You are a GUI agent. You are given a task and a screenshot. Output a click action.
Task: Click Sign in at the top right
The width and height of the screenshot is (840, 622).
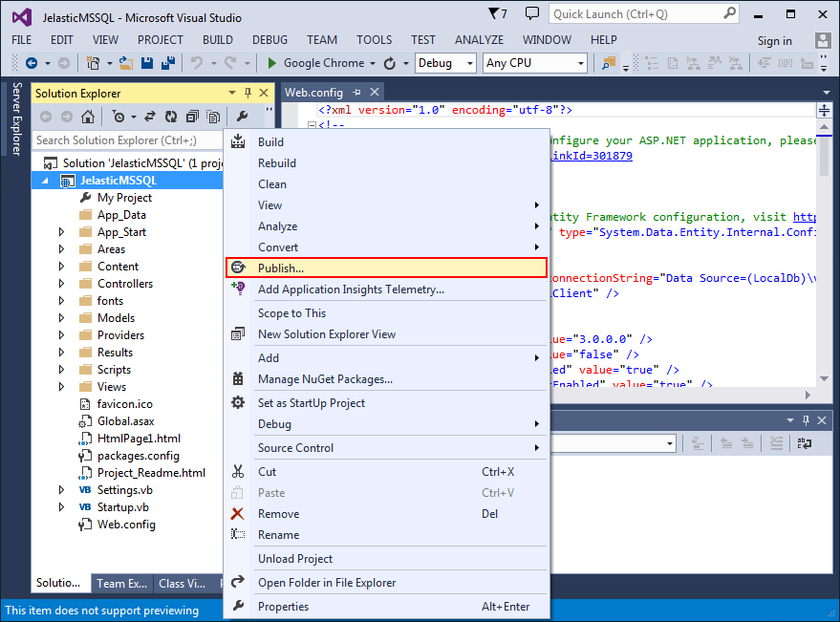point(774,41)
